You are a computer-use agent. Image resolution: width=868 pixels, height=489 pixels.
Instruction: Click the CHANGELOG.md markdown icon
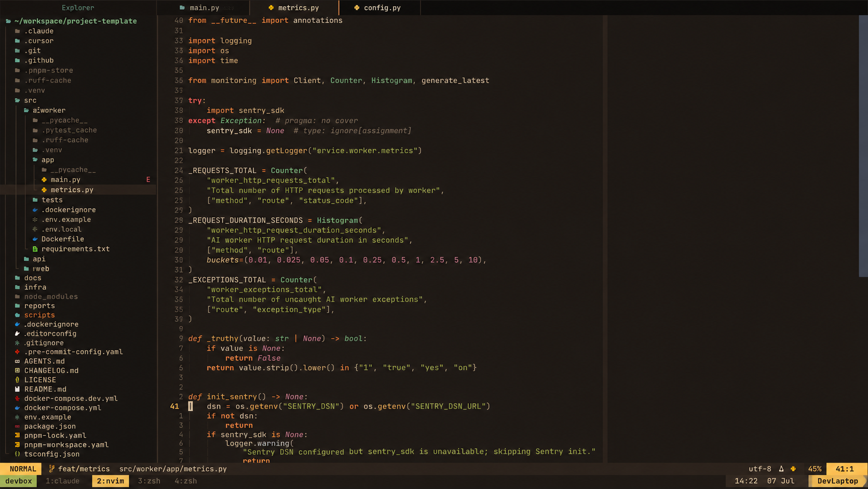[18, 371]
